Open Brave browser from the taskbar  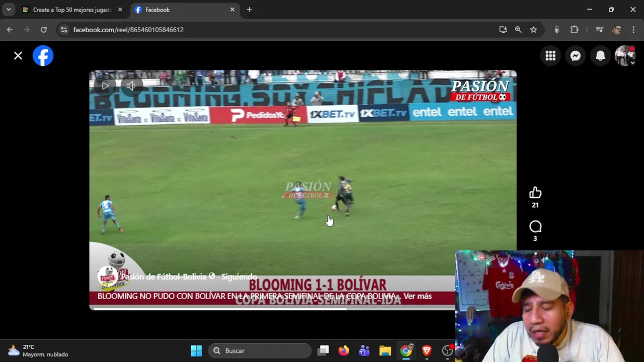point(427,351)
